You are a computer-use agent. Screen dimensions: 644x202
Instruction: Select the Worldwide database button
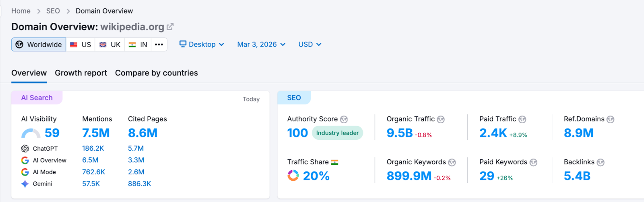tap(39, 45)
